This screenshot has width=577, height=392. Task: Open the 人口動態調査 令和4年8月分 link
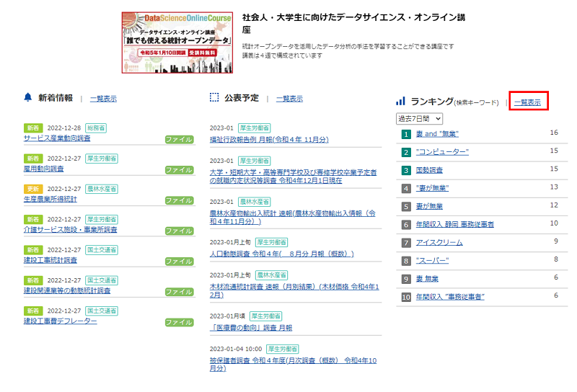pos(281,254)
